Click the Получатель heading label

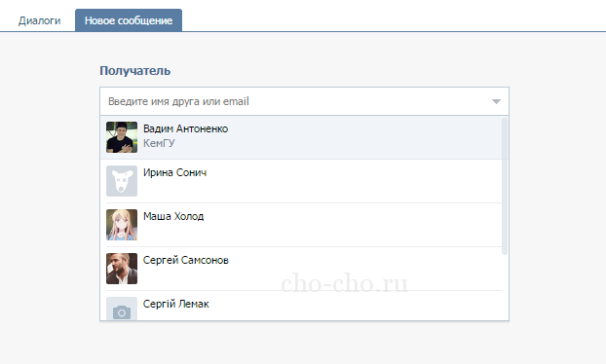pyautogui.click(x=134, y=71)
